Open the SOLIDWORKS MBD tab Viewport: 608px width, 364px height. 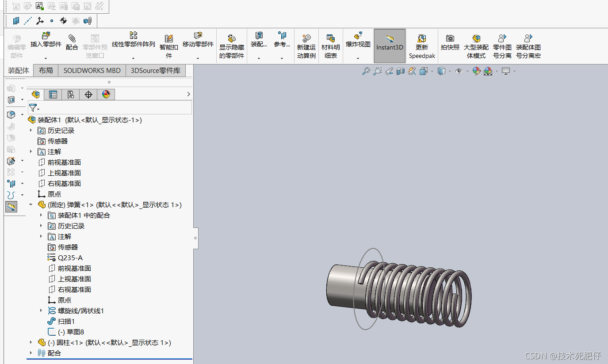coord(92,71)
